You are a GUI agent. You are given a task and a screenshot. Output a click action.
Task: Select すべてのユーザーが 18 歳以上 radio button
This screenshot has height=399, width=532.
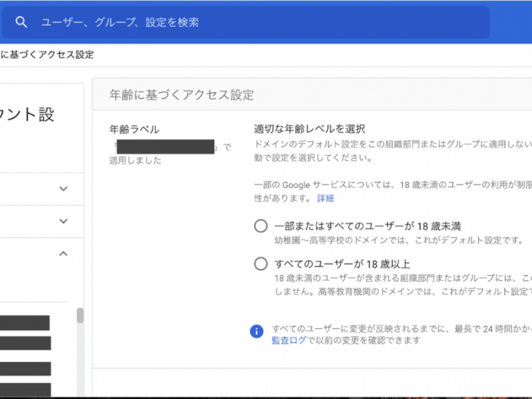pyautogui.click(x=261, y=263)
